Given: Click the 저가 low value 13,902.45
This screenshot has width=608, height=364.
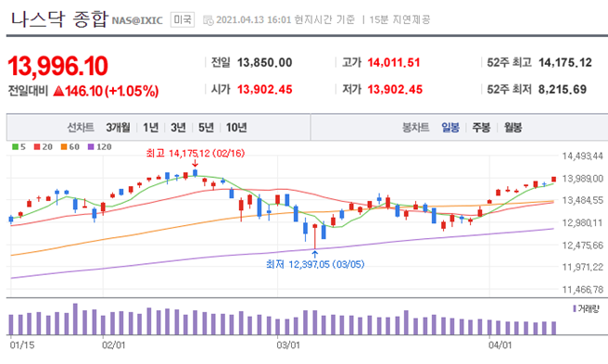Looking at the screenshot, I should tap(395, 90).
